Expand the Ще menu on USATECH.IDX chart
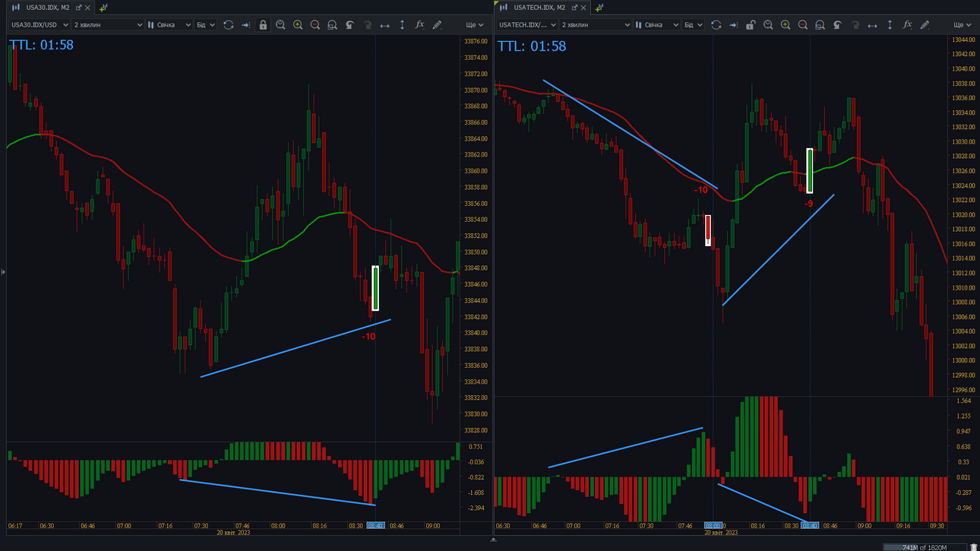The width and height of the screenshot is (980, 551). click(x=962, y=25)
